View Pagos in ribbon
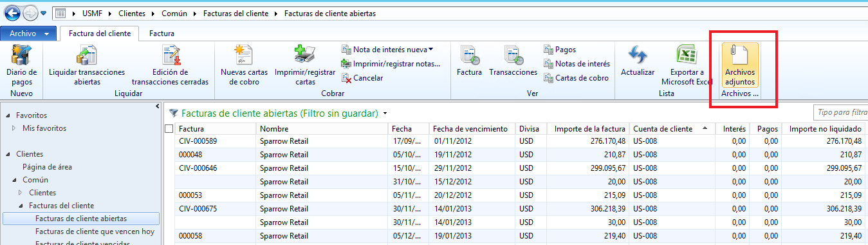 [x=559, y=49]
